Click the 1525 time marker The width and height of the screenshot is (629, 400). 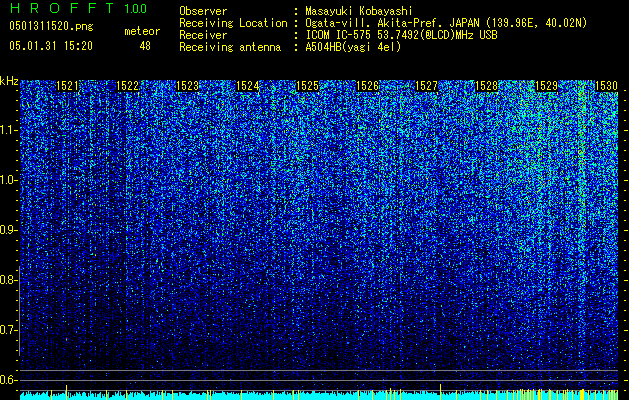click(307, 86)
